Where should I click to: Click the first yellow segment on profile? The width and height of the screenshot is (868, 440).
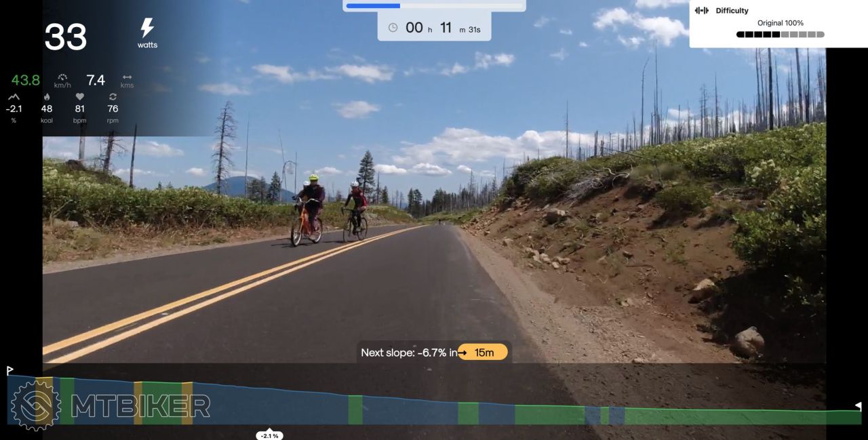(45, 401)
